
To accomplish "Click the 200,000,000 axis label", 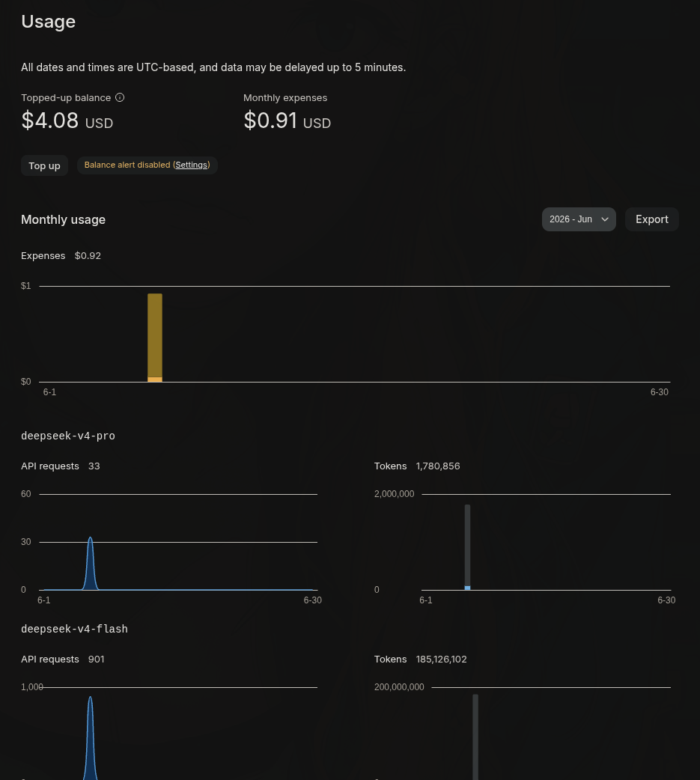I will (x=399, y=687).
